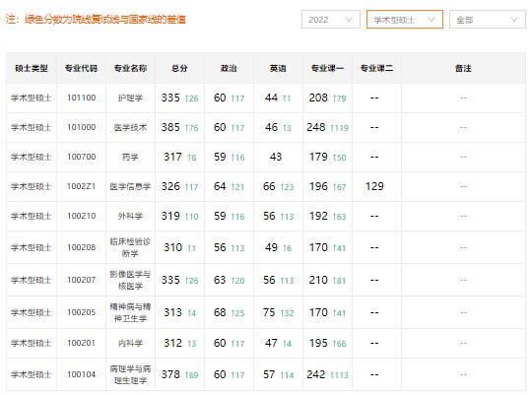Click the 385 total score for 医学技术

tap(170, 127)
